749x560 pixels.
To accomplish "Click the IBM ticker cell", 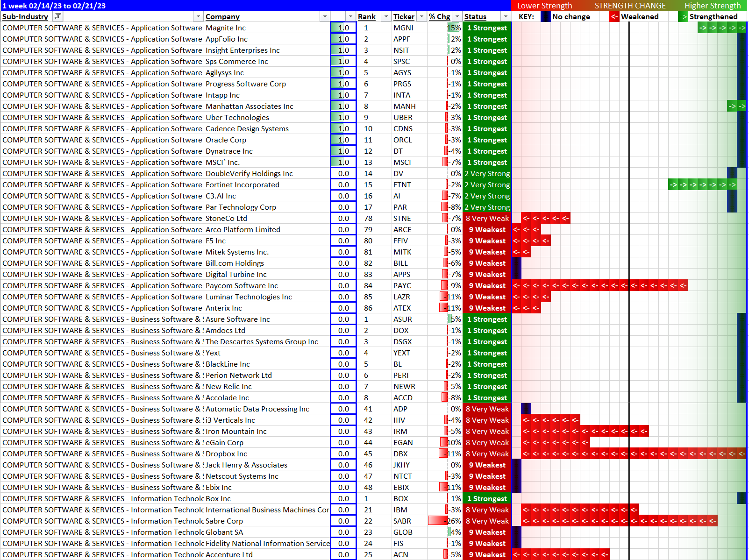I will coord(409,510).
